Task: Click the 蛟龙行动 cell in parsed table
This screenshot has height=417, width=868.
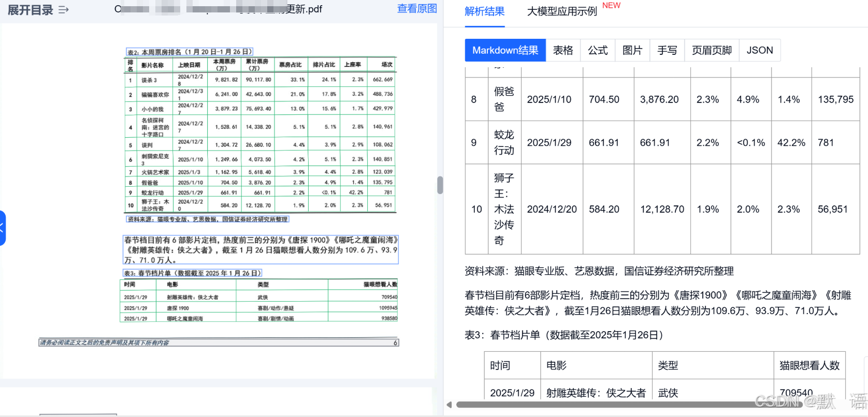Action: click(x=504, y=143)
